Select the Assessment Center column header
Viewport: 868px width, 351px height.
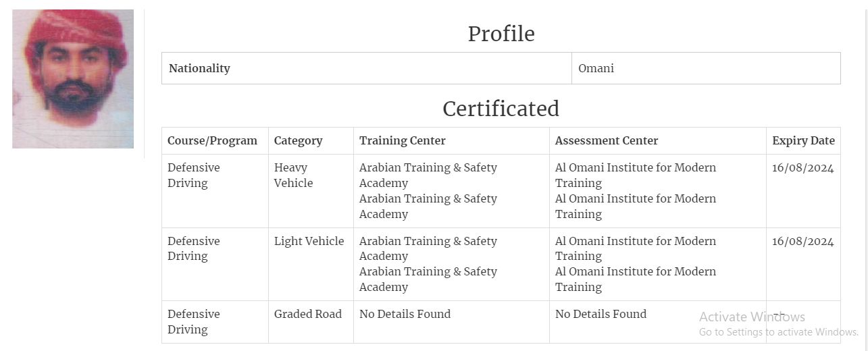[607, 140]
